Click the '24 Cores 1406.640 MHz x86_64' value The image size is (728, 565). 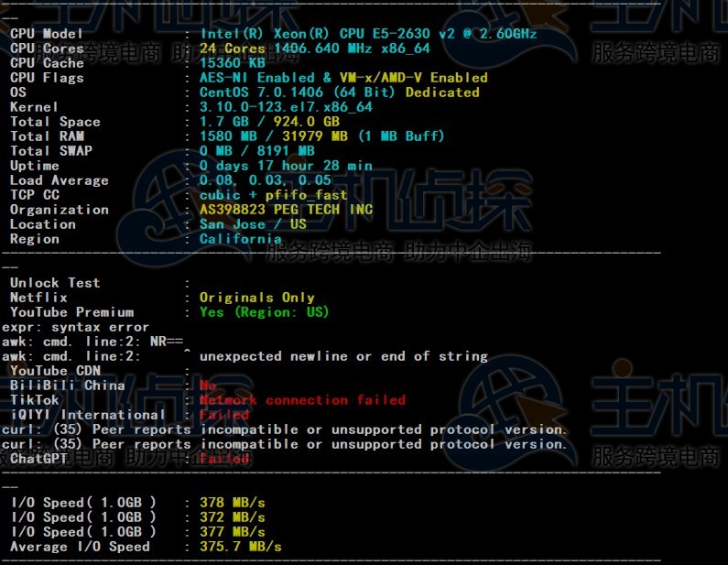point(315,49)
